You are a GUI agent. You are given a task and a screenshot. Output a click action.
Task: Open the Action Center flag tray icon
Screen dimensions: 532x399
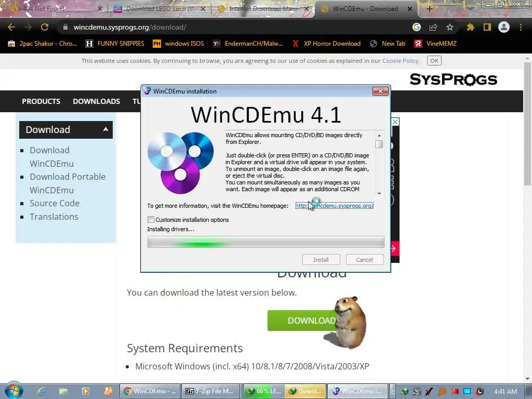click(x=455, y=392)
